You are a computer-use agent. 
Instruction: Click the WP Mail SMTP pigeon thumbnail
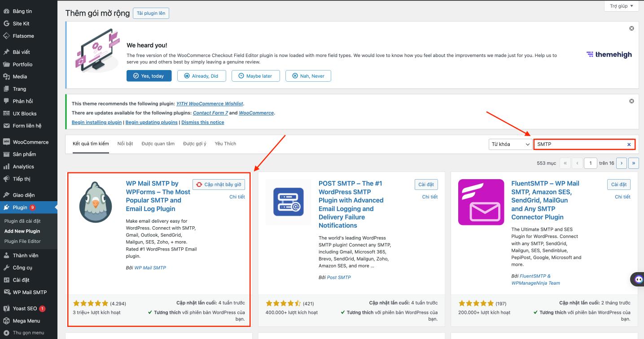(x=96, y=202)
